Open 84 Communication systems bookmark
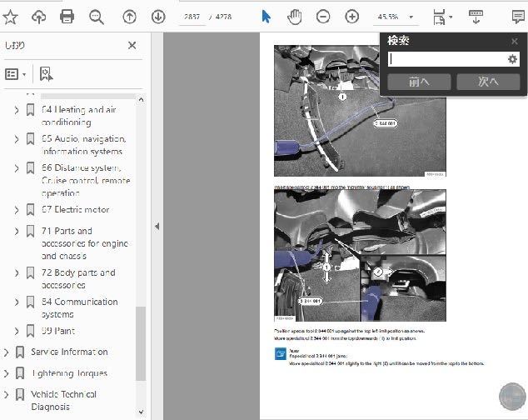528x420 pixels. tap(79, 307)
